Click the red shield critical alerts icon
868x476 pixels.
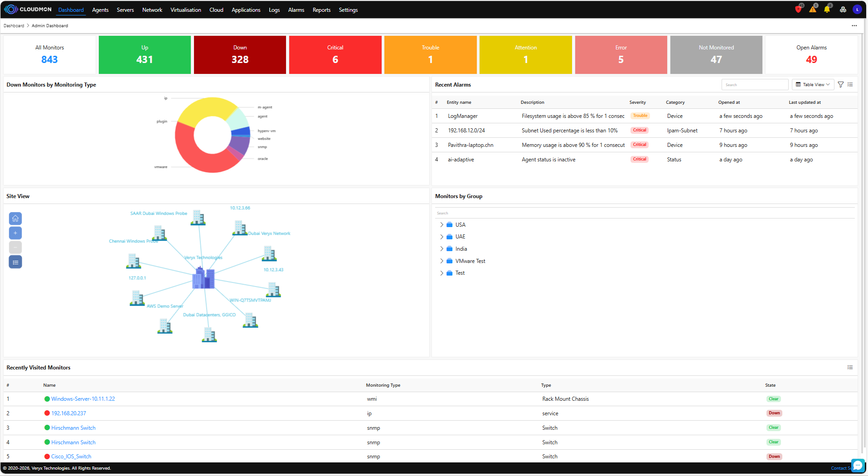(798, 10)
